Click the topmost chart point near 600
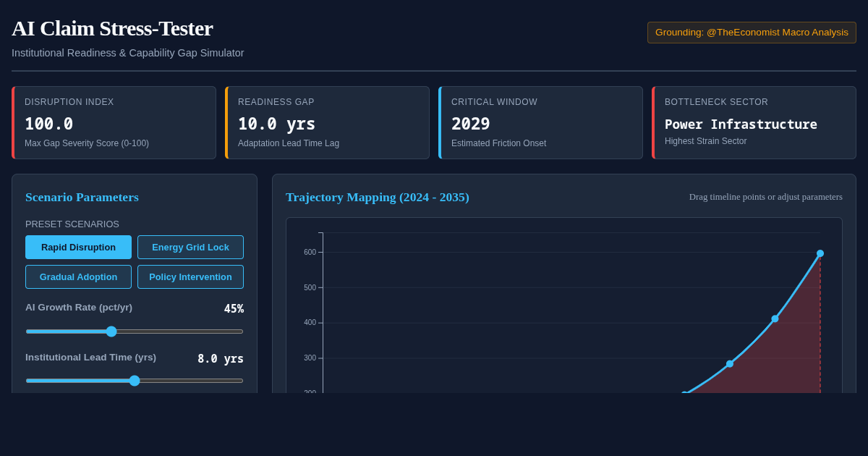Viewport: 868px width, 456px height. coord(820,253)
